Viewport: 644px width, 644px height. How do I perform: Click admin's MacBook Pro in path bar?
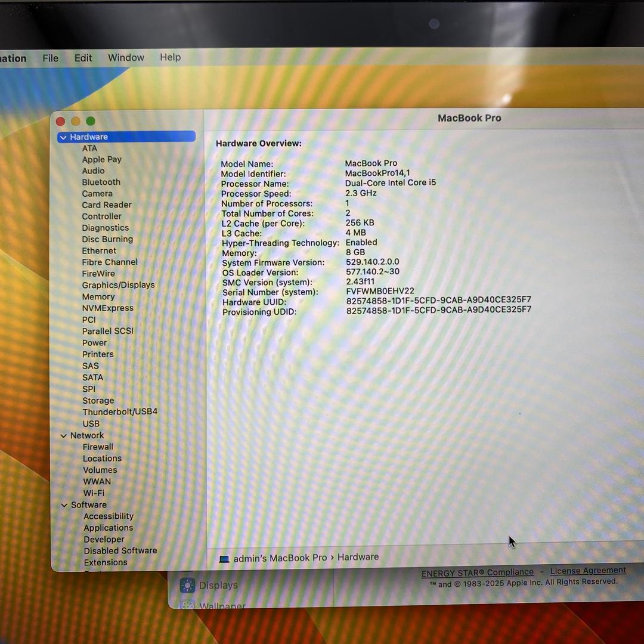tap(280, 558)
